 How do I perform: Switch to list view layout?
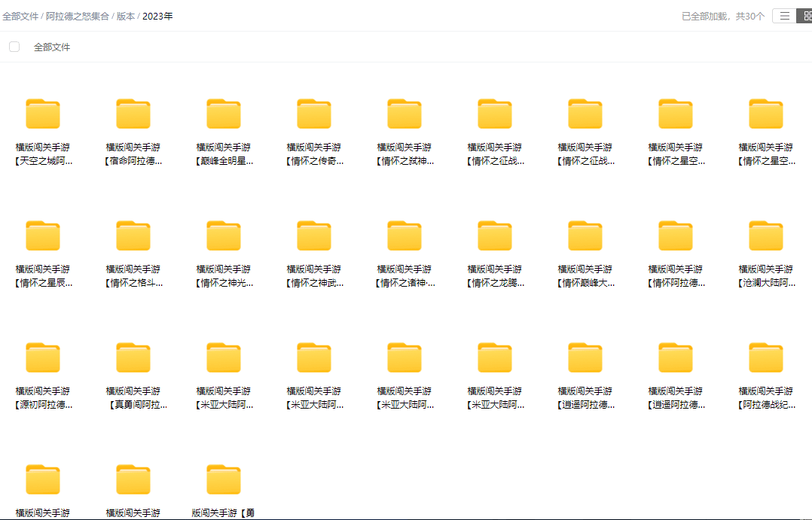pyautogui.click(x=784, y=16)
